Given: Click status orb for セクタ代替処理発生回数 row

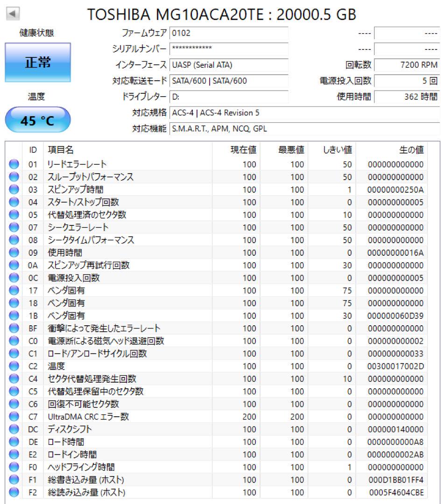Looking at the screenshot, I should click(14, 378).
